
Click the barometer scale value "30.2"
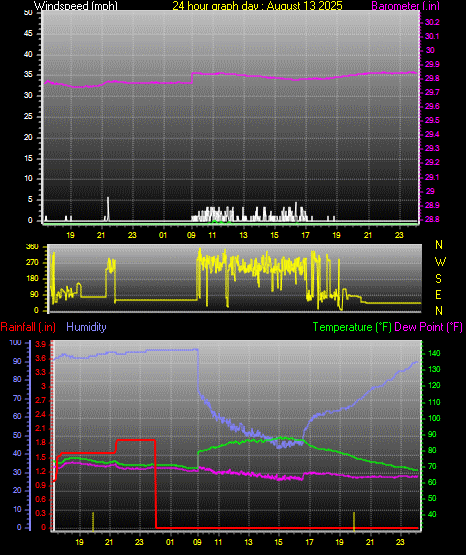[432, 22]
